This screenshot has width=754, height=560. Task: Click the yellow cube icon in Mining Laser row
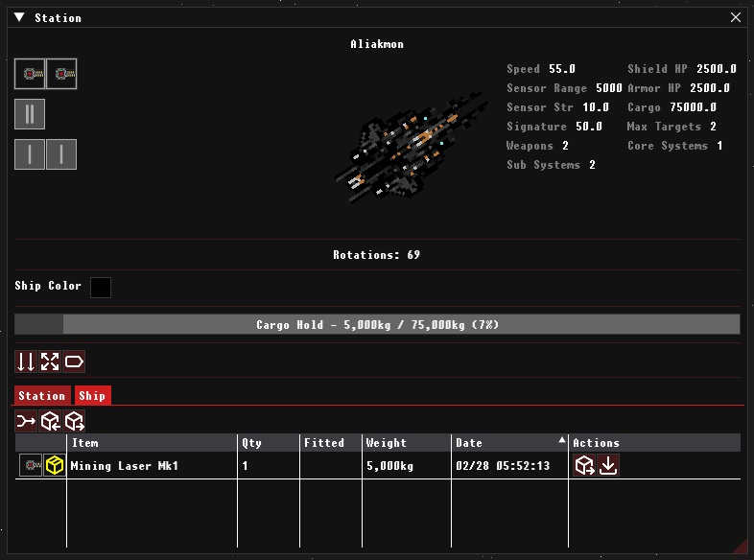[x=55, y=465]
